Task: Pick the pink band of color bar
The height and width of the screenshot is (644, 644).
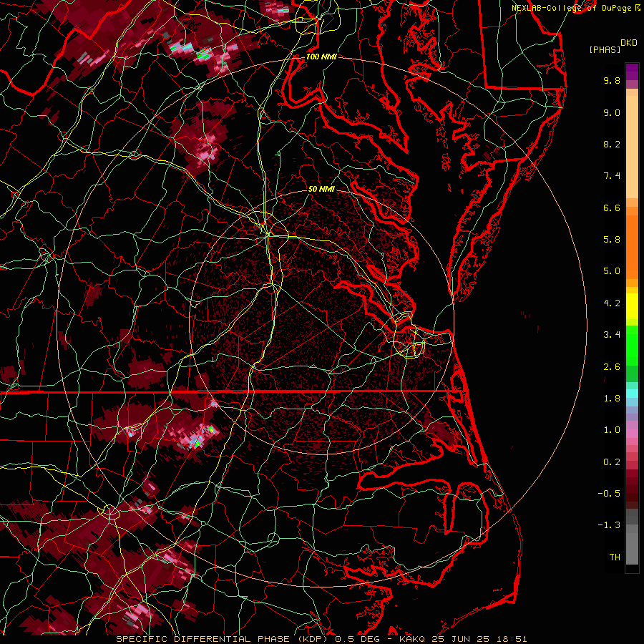Action: click(632, 434)
